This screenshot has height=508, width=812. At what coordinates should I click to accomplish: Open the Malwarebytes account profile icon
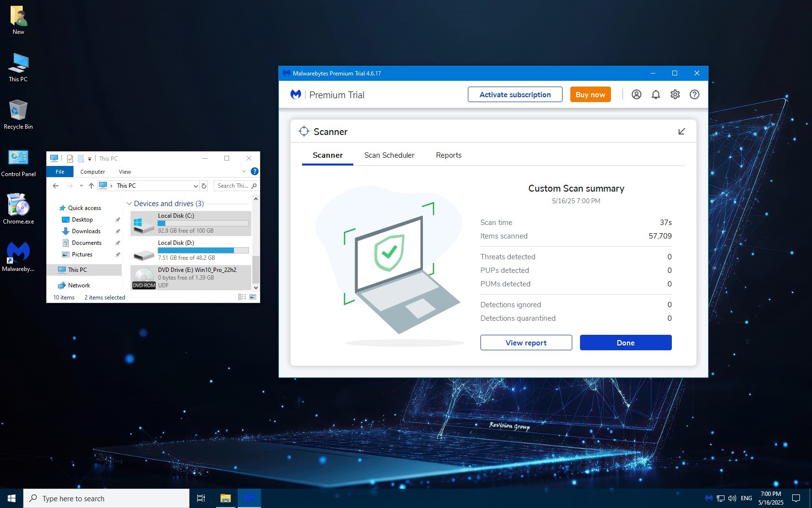[x=636, y=95]
